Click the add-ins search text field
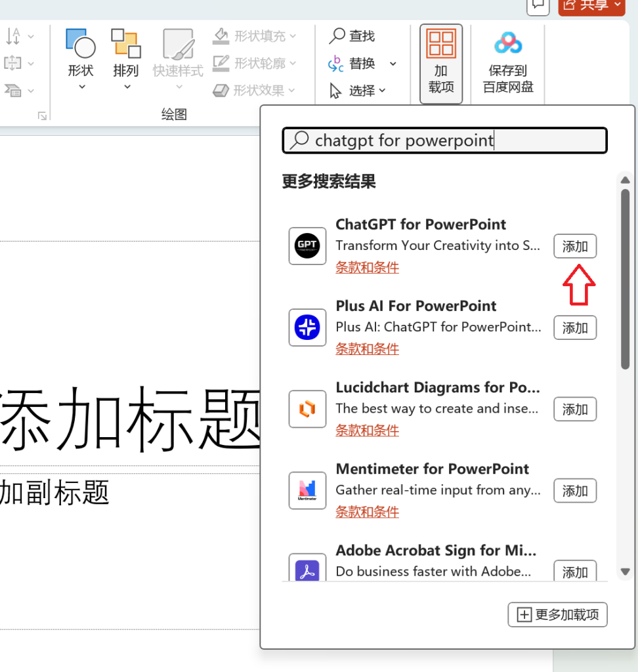This screenshot has height=672, width=638. [444, 140]
